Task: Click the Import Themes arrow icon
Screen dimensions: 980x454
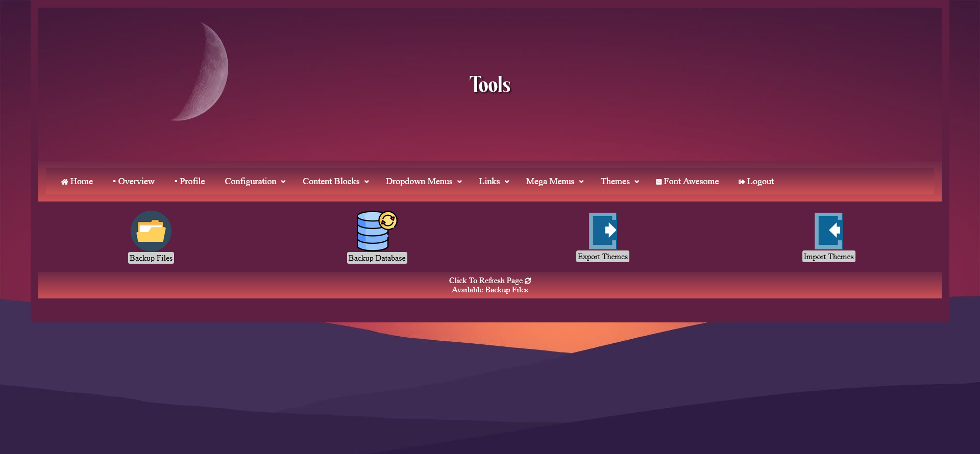Action: point(828,231)
